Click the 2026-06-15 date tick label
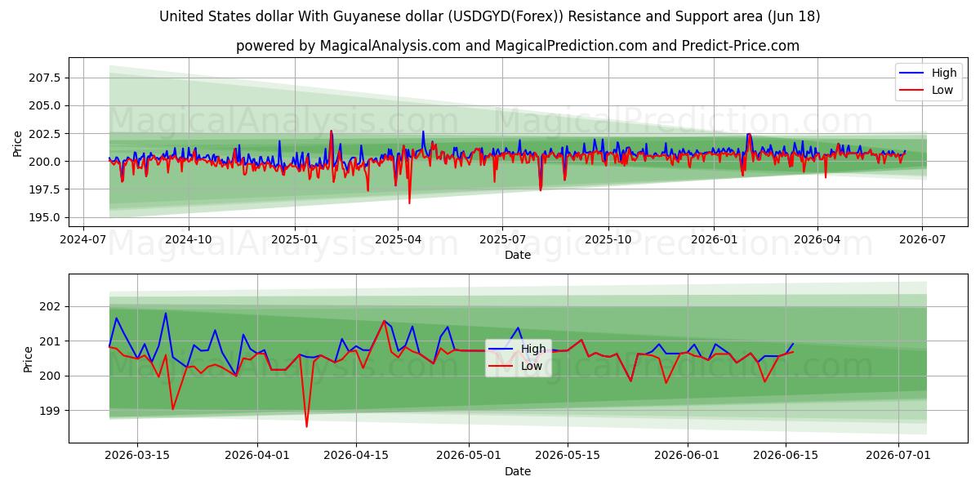Image resolution: width=980 pixels, height=490 pixels. pyautogui.click(x=786, y=456)
